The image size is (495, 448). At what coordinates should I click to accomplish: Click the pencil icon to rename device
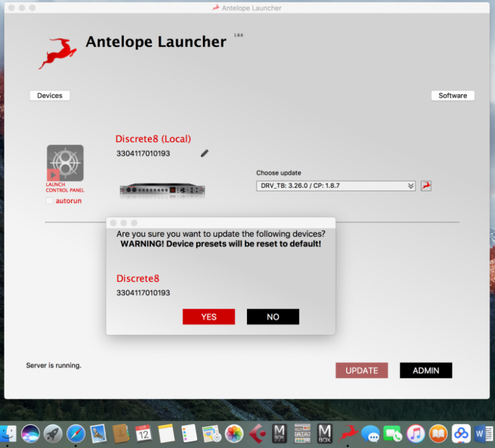pyautogui.click(x=205, y=153)
